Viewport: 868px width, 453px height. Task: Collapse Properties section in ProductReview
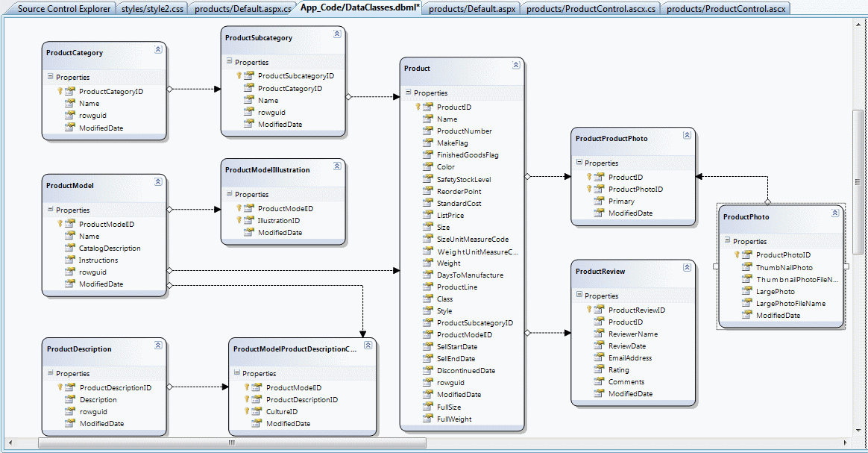[579, 296]
